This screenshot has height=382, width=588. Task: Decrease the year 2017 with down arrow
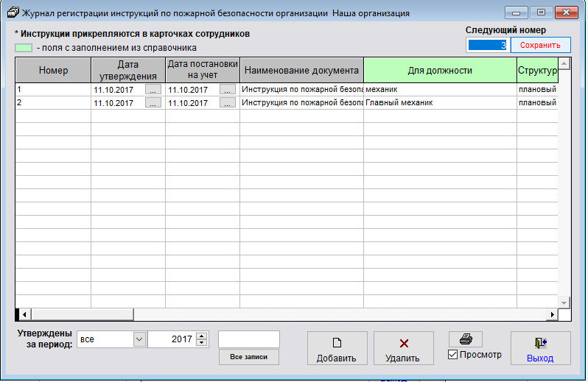pyautogui.click(x=202, y=343)
